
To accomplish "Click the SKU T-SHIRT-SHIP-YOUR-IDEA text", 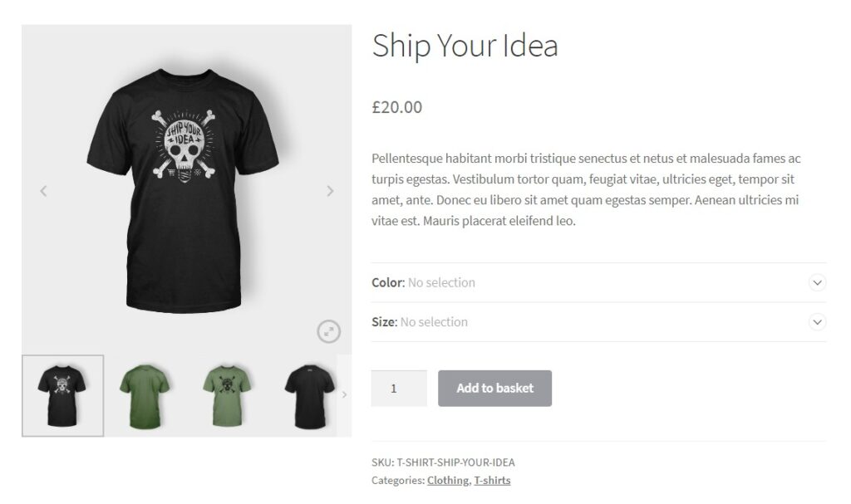I will click(443, 462).
